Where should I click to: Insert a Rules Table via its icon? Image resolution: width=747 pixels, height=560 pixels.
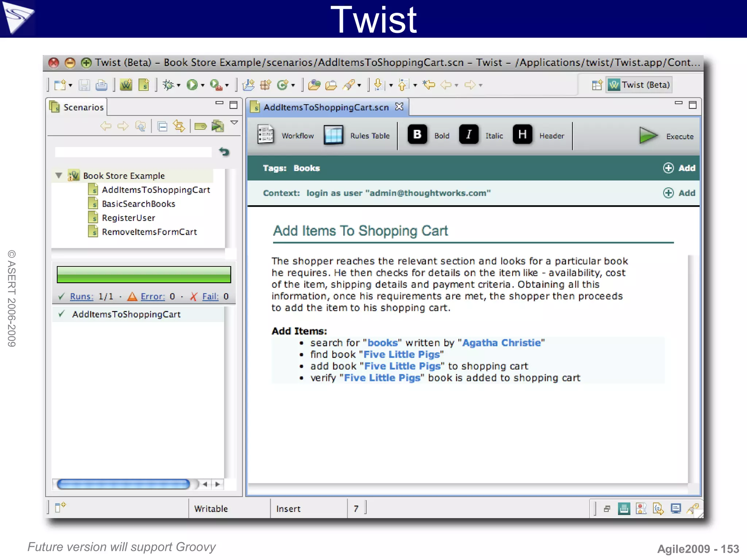coord(333,135)
